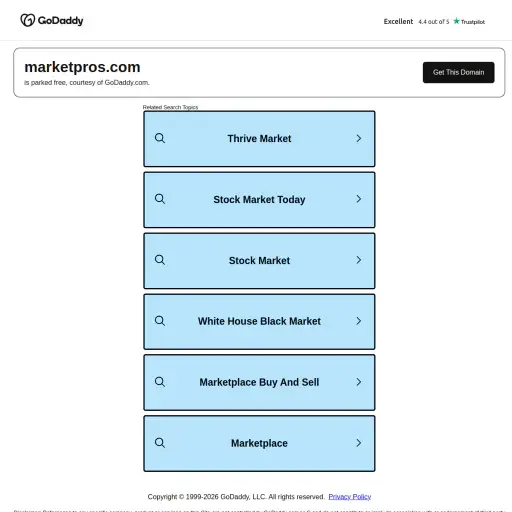Screen dimensions: 512x512
Task: Click the Get This Domain button
Action: tap(459, 72)
